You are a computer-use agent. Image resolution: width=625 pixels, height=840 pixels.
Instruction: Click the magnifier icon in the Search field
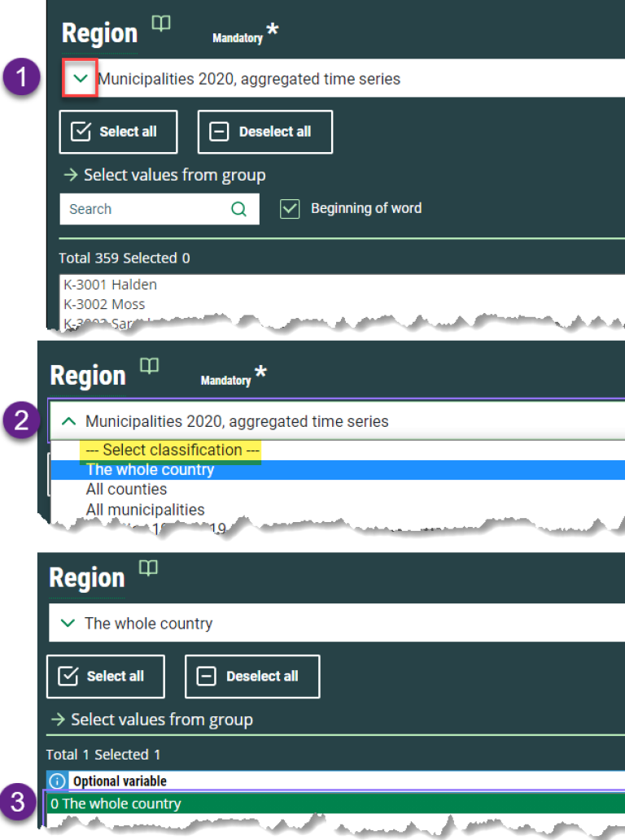point(238,209)
